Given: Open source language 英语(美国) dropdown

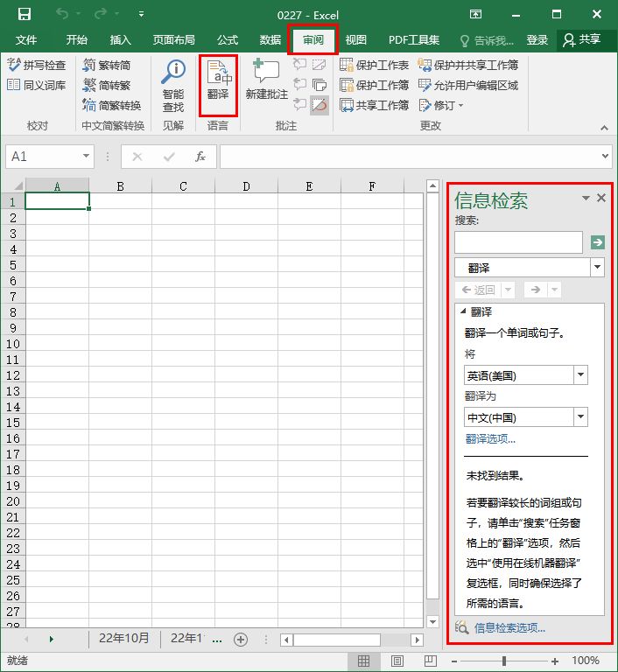Looking at the screenshot, I should (x=580, y=375).
